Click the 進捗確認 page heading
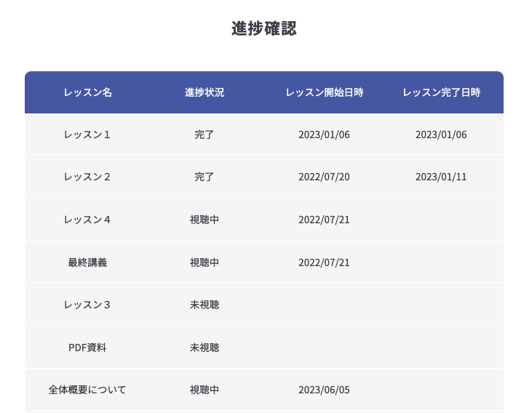The width and height of the screenshot is (532, 413). pos(264,28)
